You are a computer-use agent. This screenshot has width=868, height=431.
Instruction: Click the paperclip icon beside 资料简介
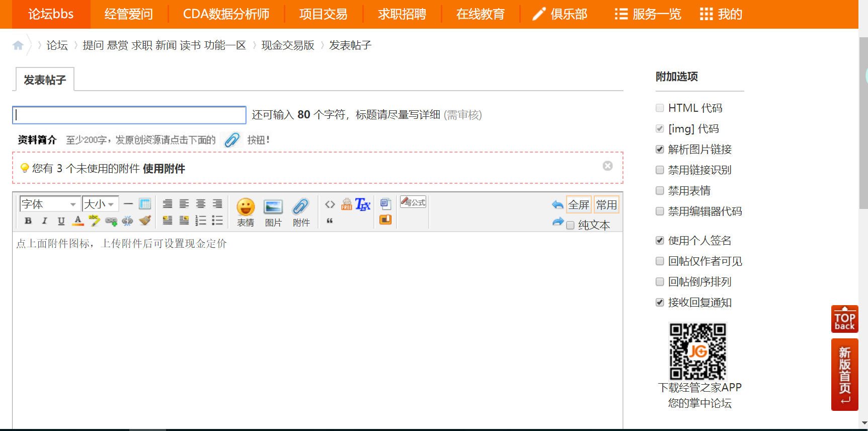[x=232, y=139]
